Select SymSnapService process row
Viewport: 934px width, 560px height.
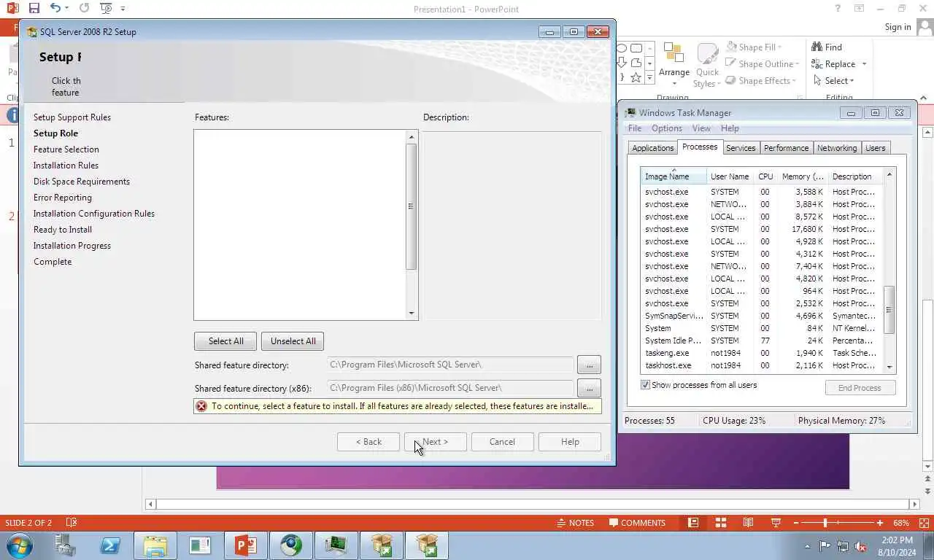[x=762, y=316]
